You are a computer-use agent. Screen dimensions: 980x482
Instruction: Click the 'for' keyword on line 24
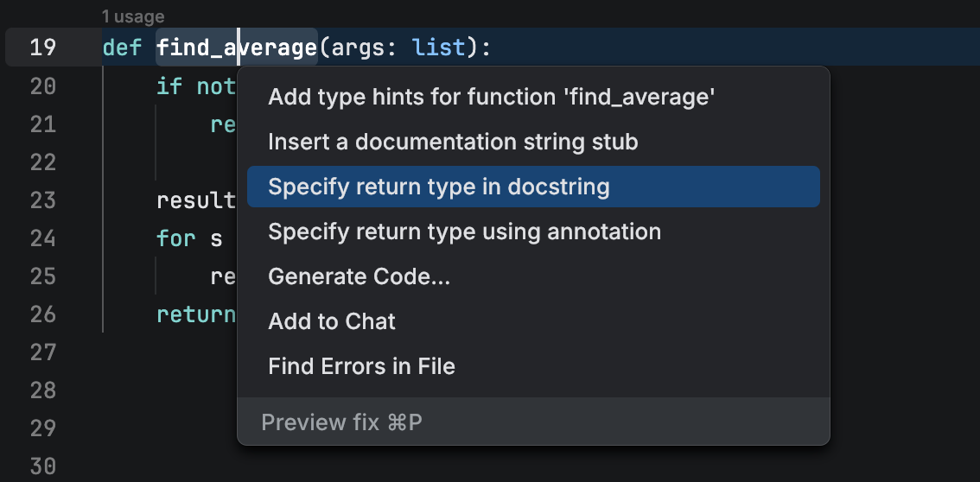(x=175, y=238)
